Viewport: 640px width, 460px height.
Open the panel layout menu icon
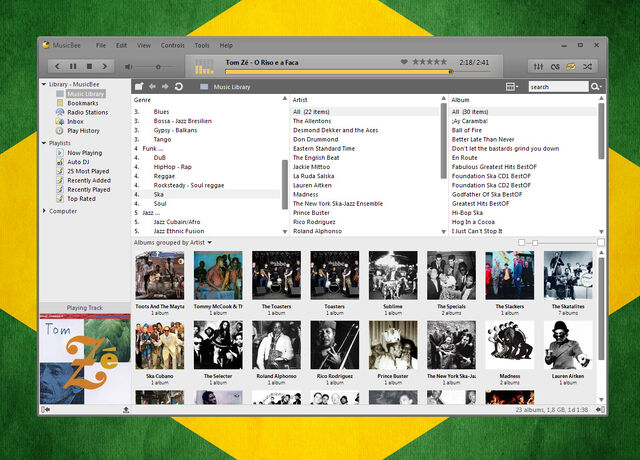point(511,87)
